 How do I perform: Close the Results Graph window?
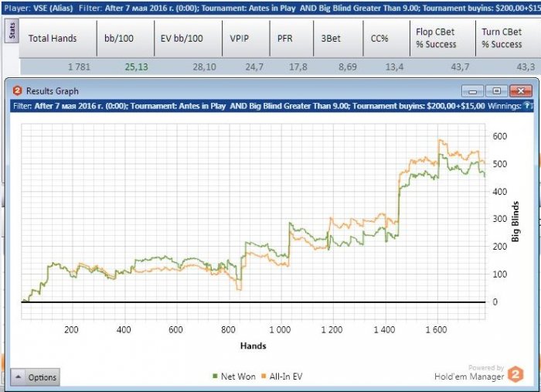click(521, 91)
